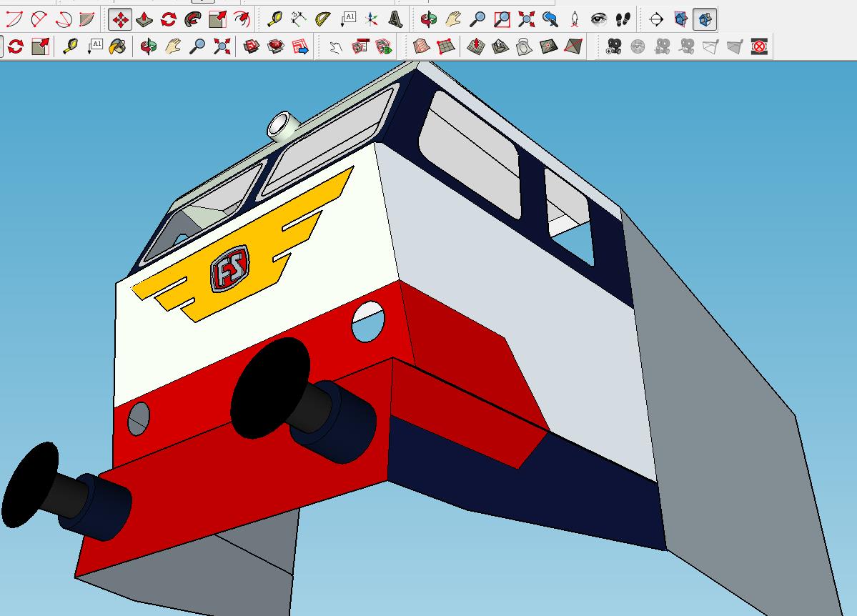Choose the Follow Me tool
This screenshot has width=857, height=616.
point(192,19)
